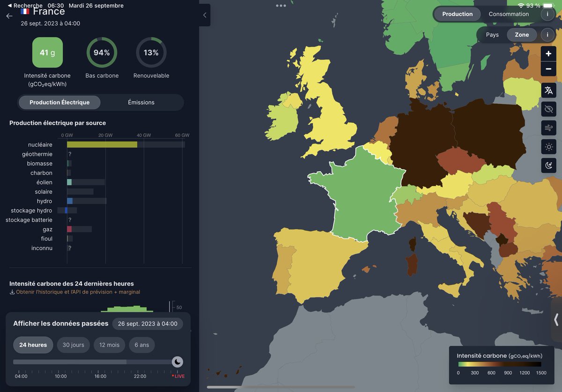Click the time slider track at 16:00
This screenshot has width=562, height=392.
[x=100, y=362]
